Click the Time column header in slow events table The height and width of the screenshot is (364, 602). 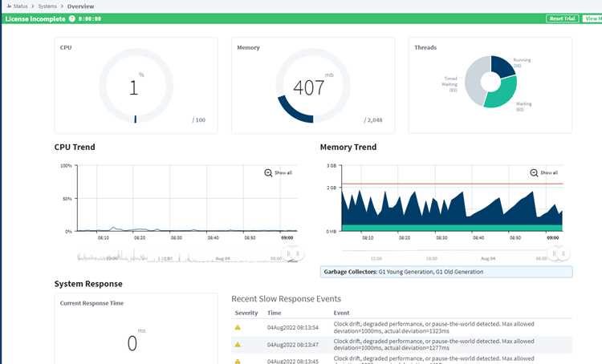click(x=275, y=313)
